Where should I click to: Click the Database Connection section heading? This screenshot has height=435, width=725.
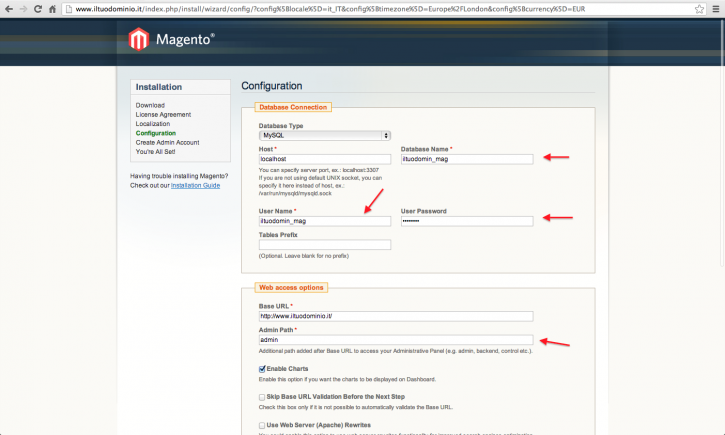293,107
